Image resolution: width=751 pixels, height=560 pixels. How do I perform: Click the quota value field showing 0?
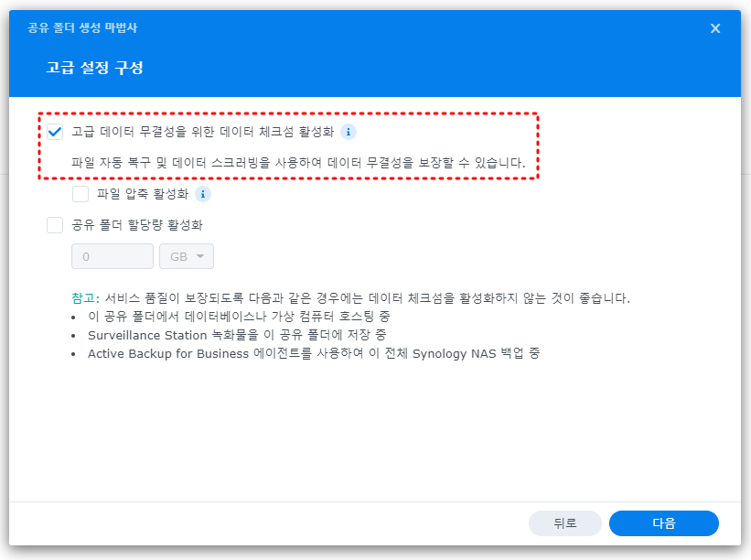(x=111, y=256)
